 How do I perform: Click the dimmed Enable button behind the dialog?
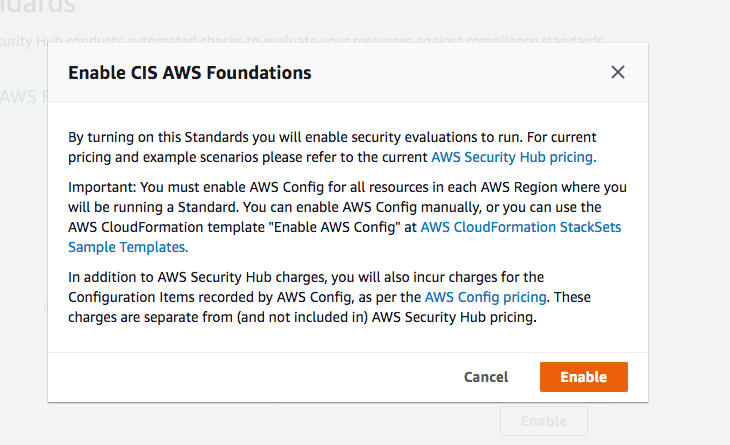(543, 421)
